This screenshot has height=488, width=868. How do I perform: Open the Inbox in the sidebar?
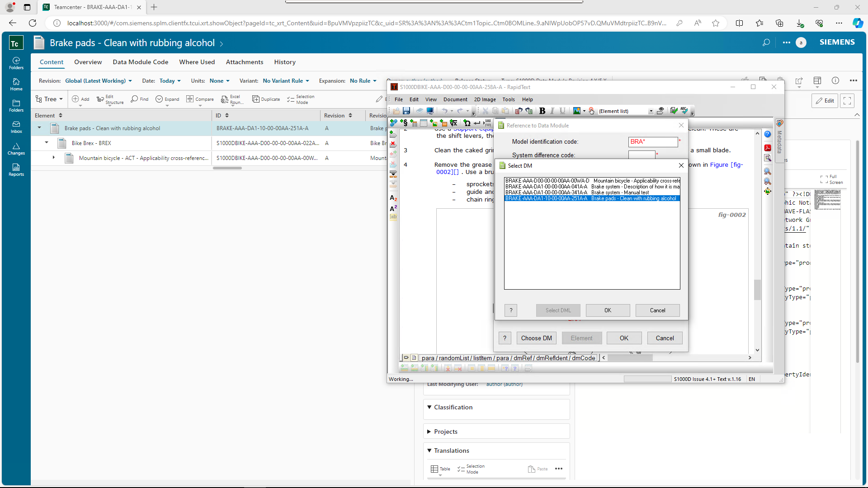(x=16, y=127)
